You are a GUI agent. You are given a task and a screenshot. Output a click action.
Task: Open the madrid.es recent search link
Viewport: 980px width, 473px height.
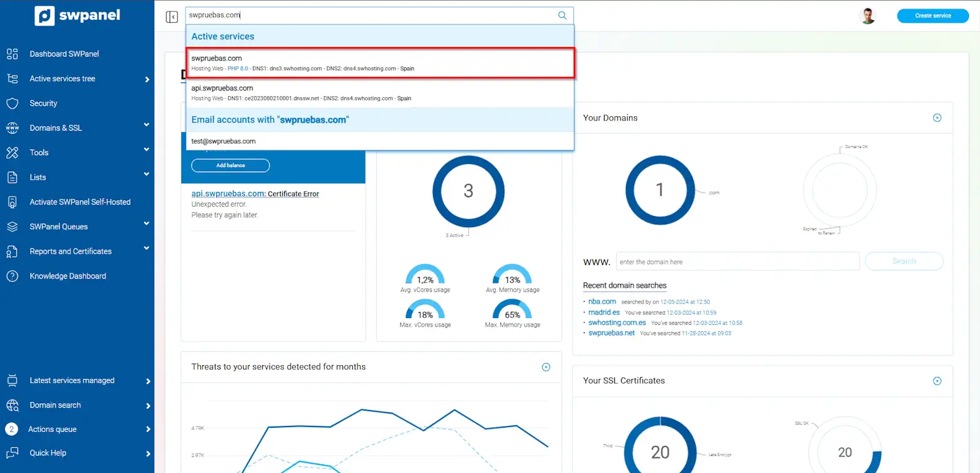click(604, 312)
